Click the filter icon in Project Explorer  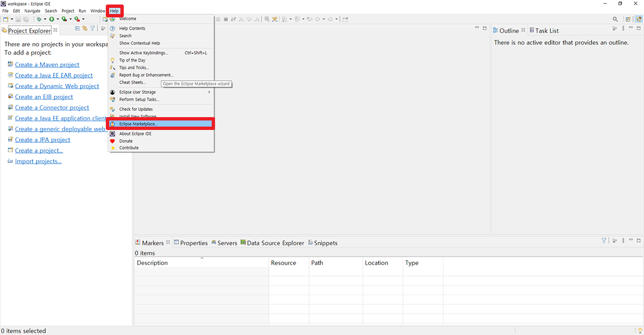coord(92,29)
